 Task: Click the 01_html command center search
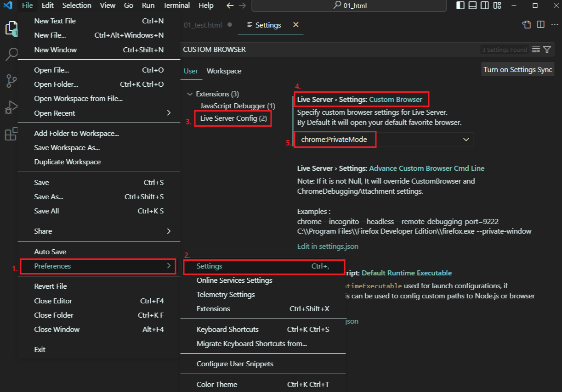click(x=349, y=6)
